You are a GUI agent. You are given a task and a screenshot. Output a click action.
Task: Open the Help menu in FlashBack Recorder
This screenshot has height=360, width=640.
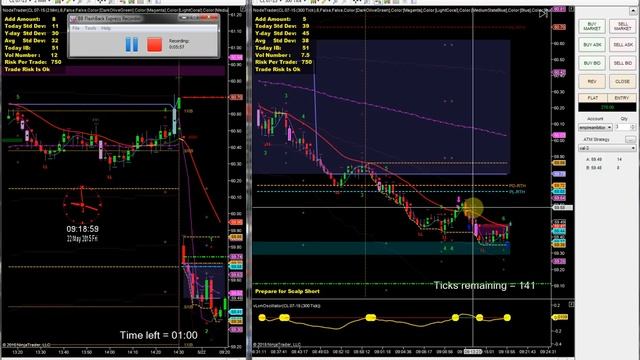point(106,28)
